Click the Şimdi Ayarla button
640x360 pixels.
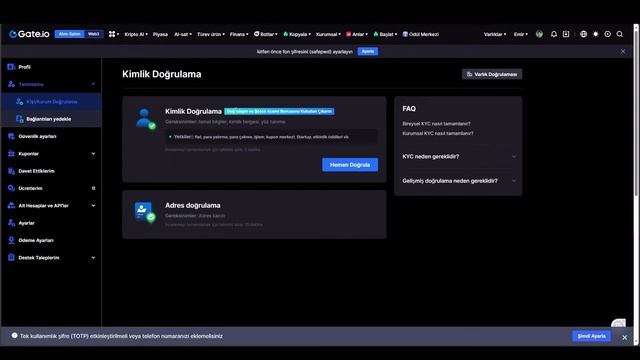tap(591, 336)
